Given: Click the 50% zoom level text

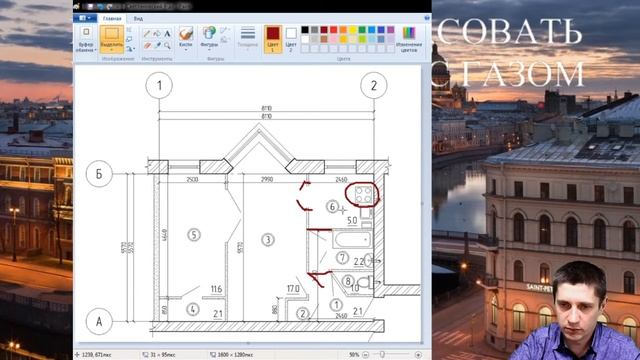Looking at the screenshot, I should pos(354,355).
